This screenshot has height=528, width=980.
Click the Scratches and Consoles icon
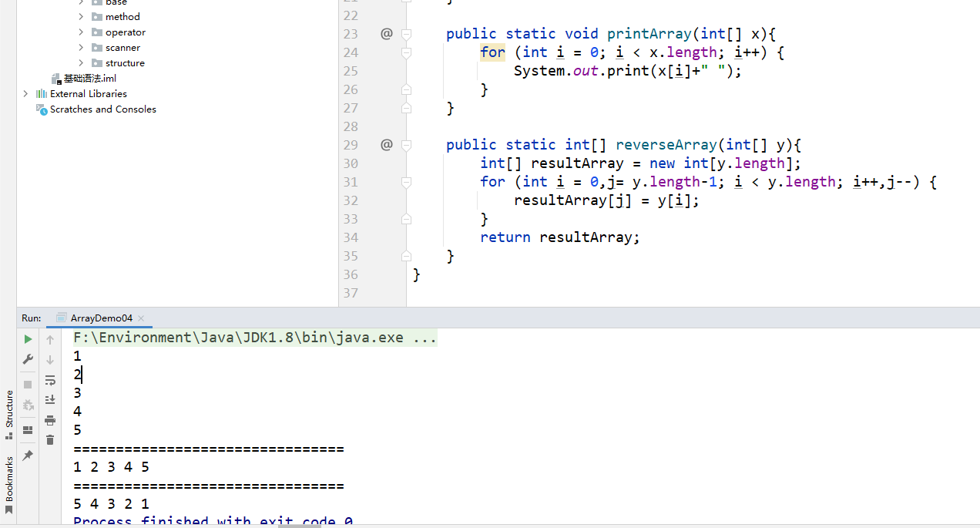tap(42, 109)
